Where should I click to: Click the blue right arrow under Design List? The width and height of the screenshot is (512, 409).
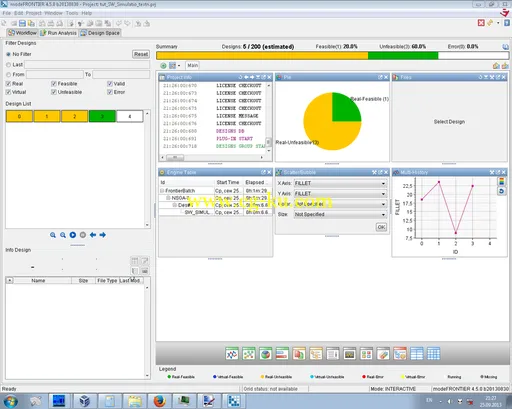click(103, 235)
